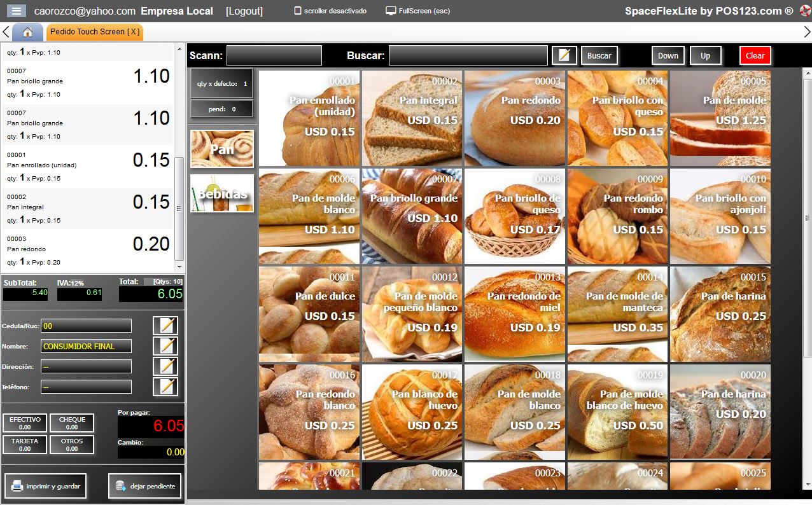Open the pend pending orders button

point(222,109)
